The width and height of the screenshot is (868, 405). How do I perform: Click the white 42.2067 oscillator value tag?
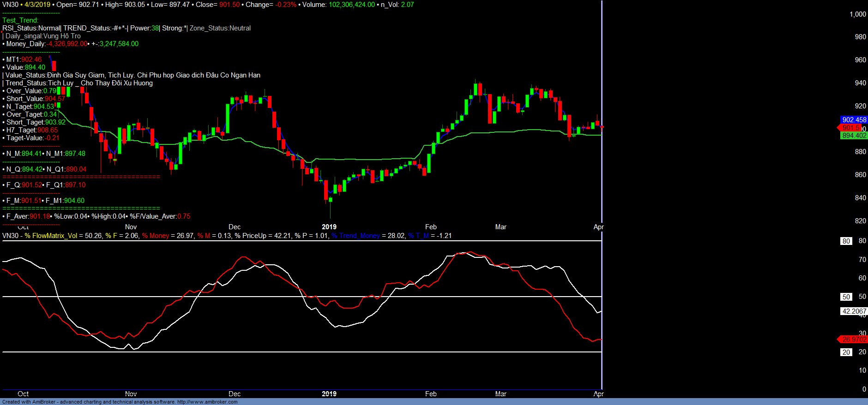coord(854,311)
